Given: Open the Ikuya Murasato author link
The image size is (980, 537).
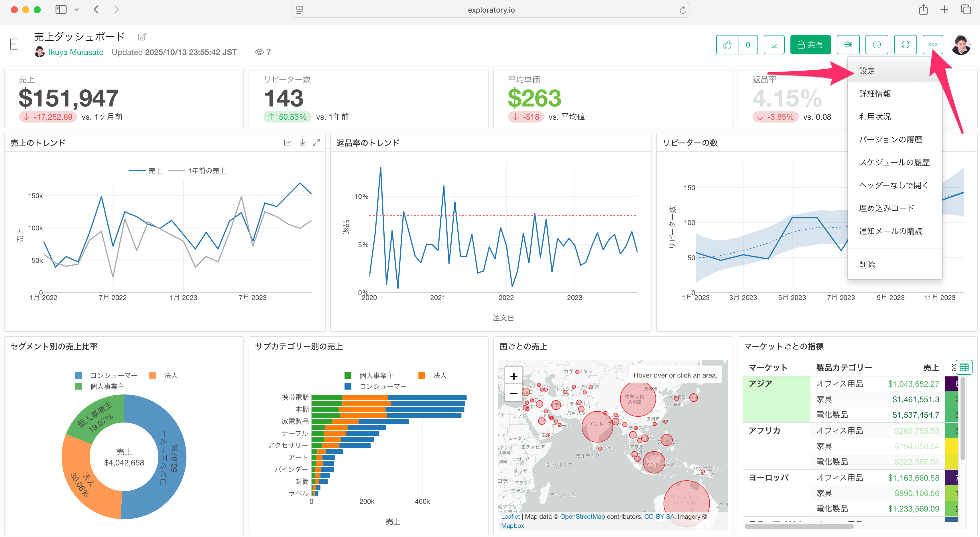Looking at the screenshot, I should [x=76, y=52].
